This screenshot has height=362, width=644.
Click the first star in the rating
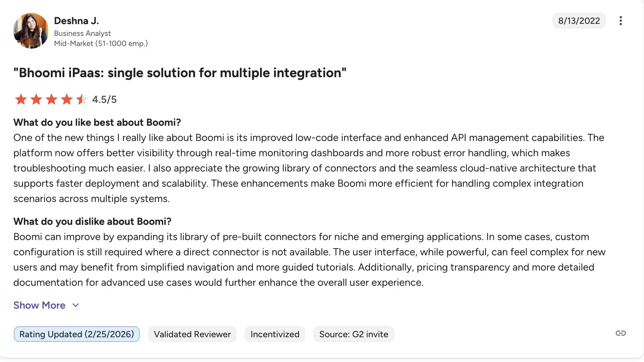tap(21, 99)
